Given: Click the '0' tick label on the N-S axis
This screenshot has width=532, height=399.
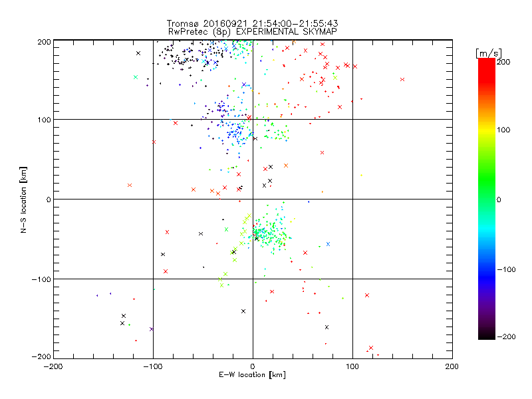Looking at the screenshot, I should tap(49, 199).
